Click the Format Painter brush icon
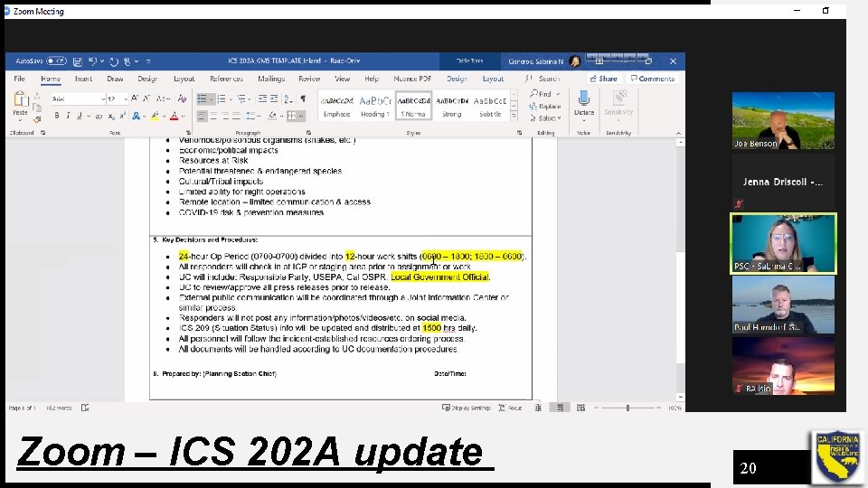Image resolution: width=868 pixels, height=488 pixels. pyautogui.click(x=37, y=119)
